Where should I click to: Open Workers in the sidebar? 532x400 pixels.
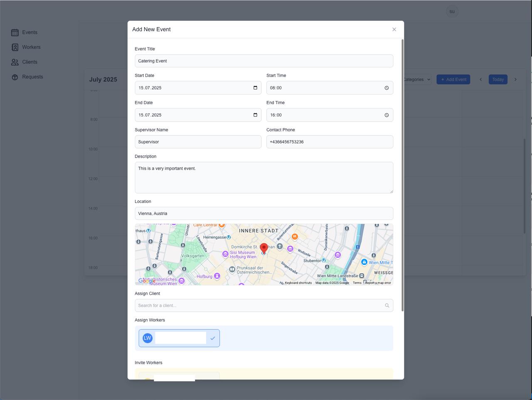pos(31,47)
